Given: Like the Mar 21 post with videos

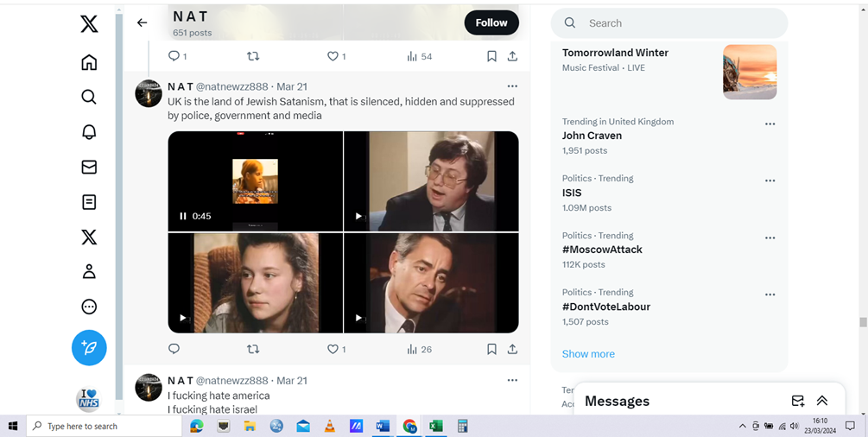Looking at the screenshot, I should point(333,349).
